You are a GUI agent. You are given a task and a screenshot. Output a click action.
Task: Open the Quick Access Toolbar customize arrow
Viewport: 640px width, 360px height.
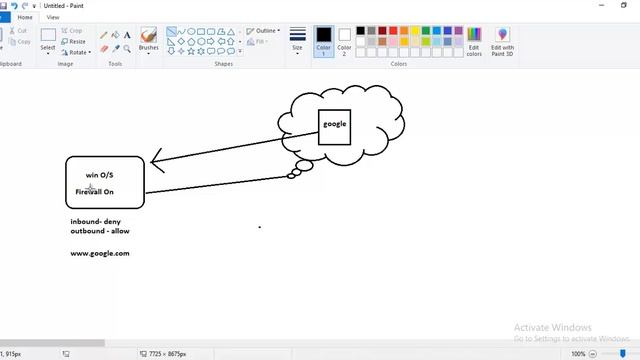click(x=34, y=6)
